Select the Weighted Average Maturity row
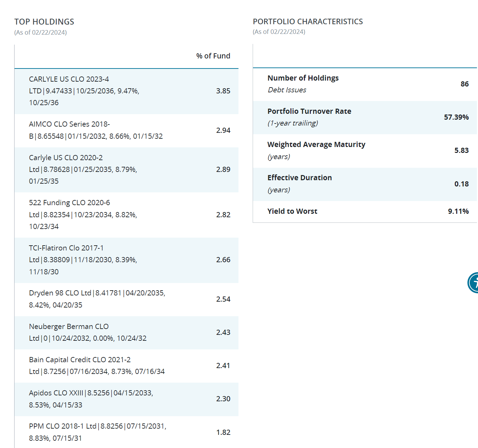The width and height of the screenshot is (478, 448). click(365, 151)
